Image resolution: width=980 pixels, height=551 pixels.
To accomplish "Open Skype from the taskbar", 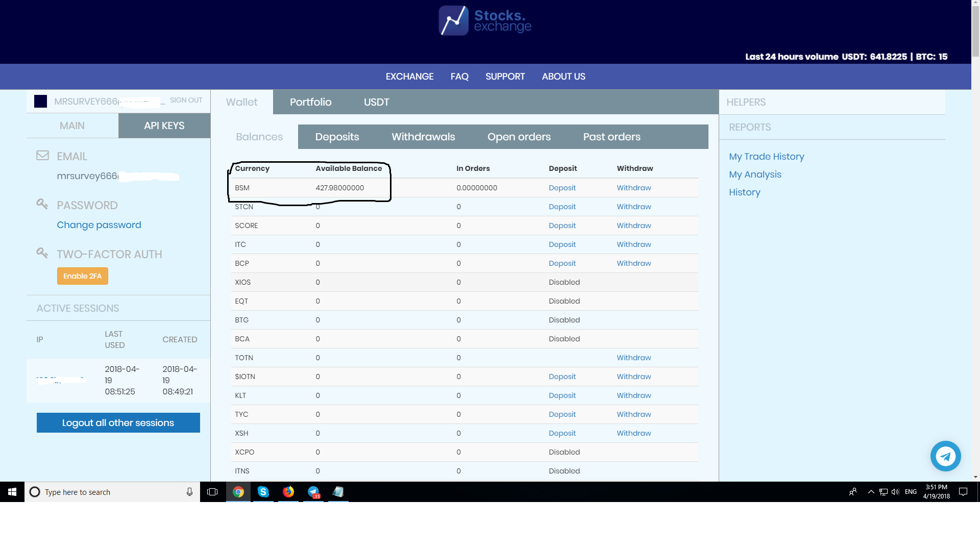I will click(263, 492).
